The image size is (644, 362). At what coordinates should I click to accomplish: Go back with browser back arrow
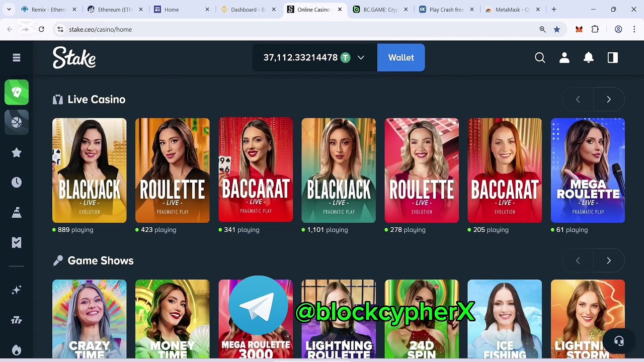click(x=10, y=29)
